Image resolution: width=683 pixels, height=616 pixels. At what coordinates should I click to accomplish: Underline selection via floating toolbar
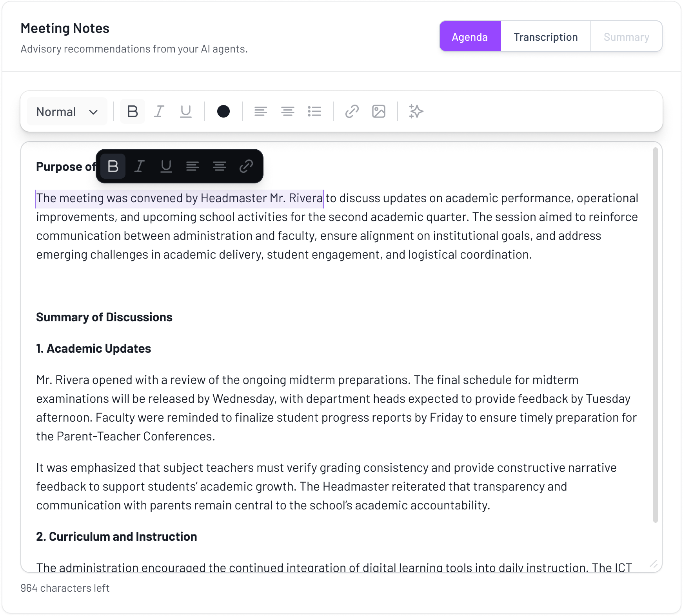point(166,167)
